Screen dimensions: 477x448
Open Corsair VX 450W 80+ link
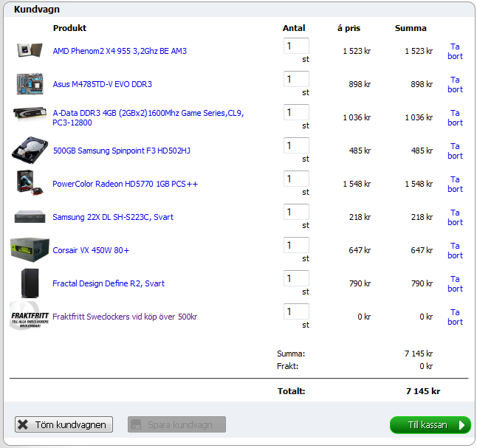pos(91,250)
